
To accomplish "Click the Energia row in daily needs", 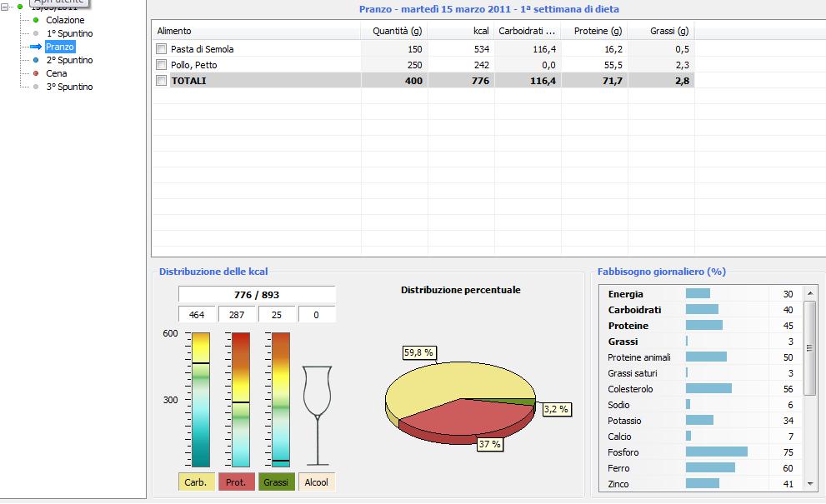I will tap(701, 294).
